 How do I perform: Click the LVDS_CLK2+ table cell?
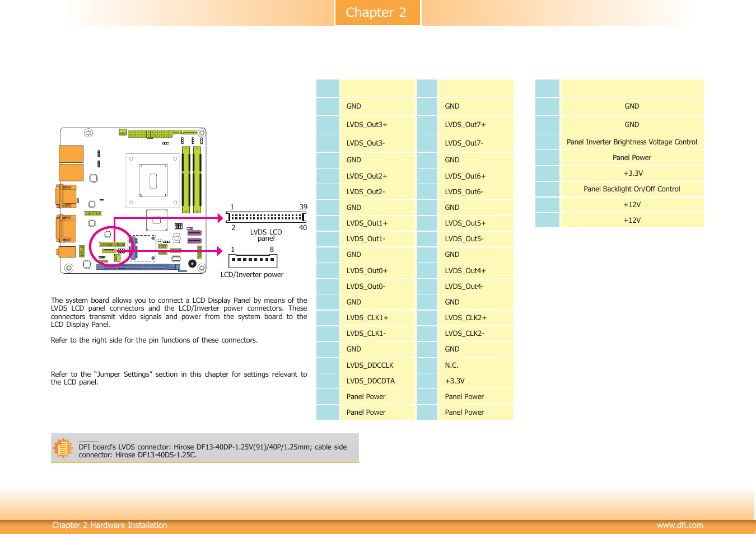click(476, 318)
